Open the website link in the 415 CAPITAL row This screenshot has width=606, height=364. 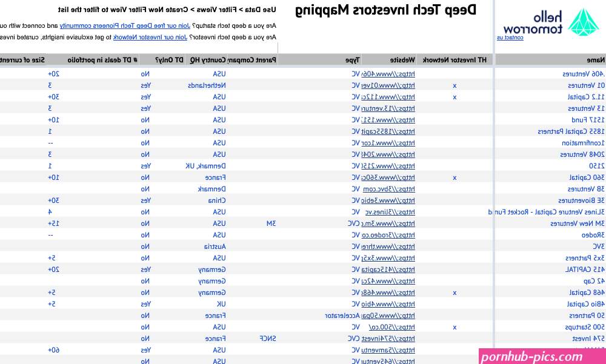[x=388, y=270]
